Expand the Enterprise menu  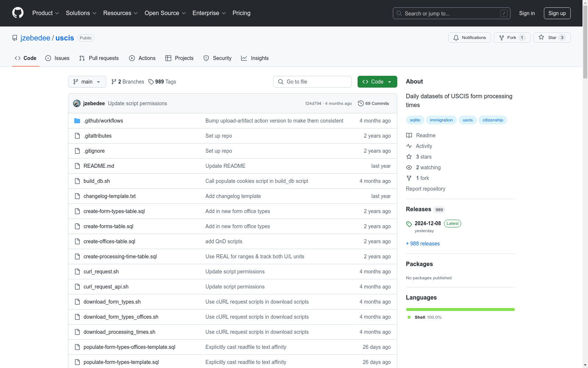coord(209,13)
